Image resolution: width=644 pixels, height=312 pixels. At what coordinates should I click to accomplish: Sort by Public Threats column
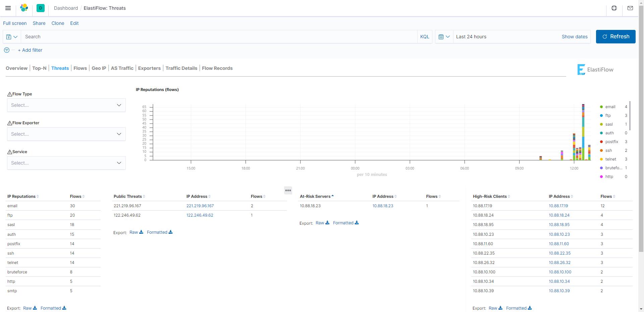point(129,196)
